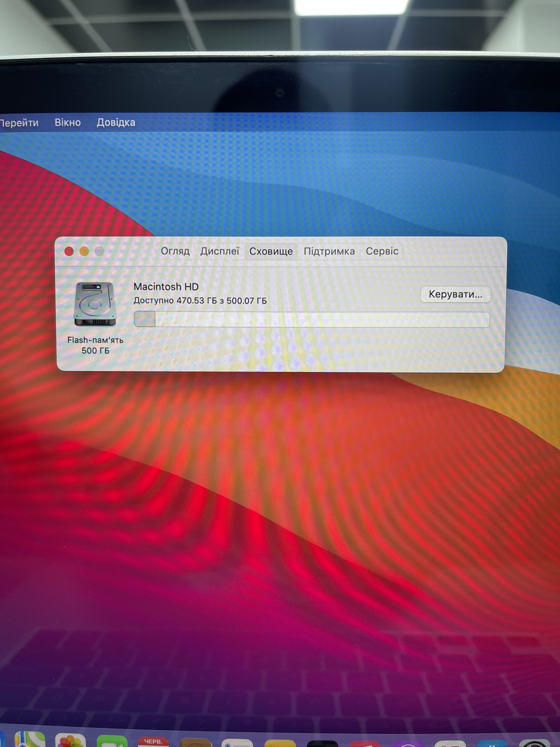Open the Сервіс tab
Viewport: 560px width, 747px height.
tap(382, 251)
